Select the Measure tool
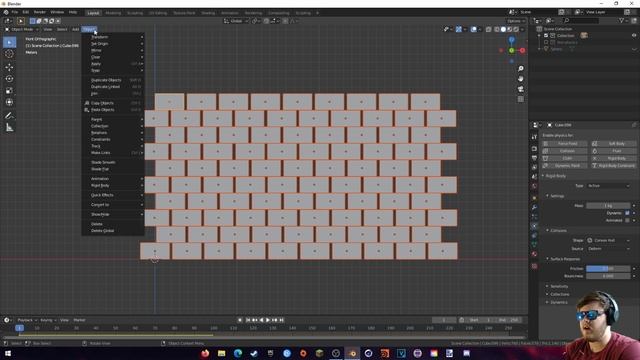Screen dimensions: 640x360 pyautogui.click(x=9, y=128)
